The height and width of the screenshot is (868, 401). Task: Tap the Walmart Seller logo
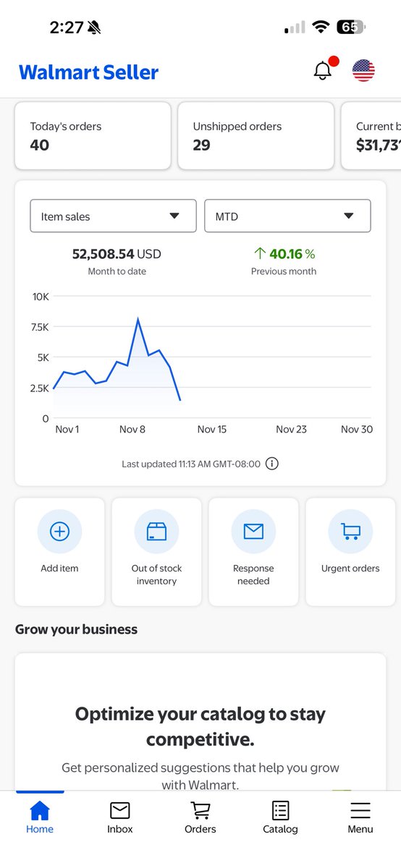(88, 72)
